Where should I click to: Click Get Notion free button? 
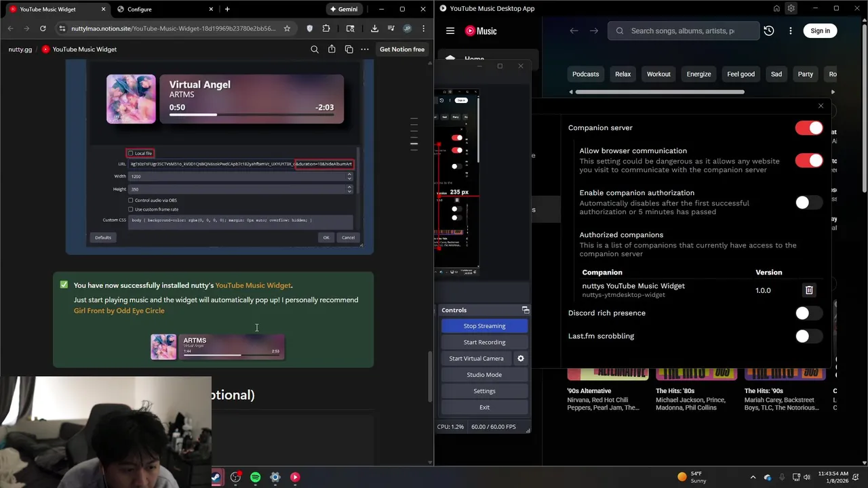coord(402,49)
